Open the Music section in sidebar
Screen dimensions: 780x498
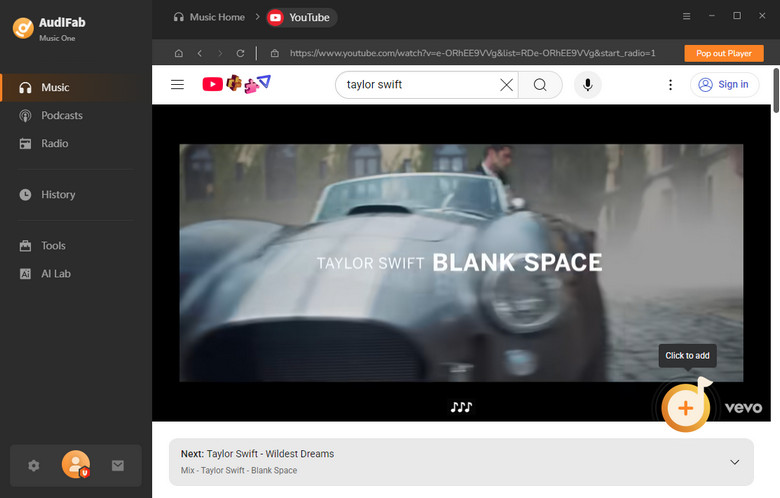pyautogui.click(x=76, y=88)
